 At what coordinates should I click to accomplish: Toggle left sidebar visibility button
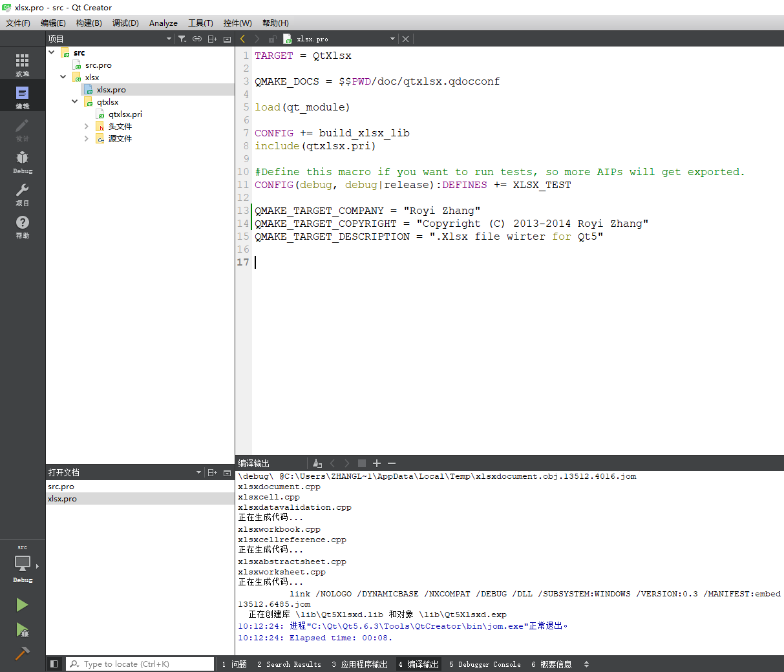(54, 664)
